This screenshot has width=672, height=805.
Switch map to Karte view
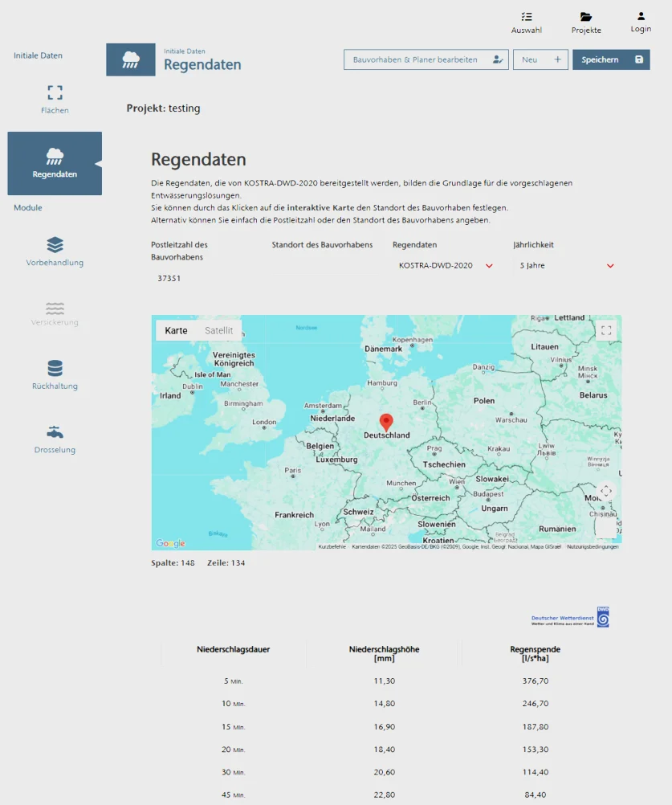[x=176, y=331]
